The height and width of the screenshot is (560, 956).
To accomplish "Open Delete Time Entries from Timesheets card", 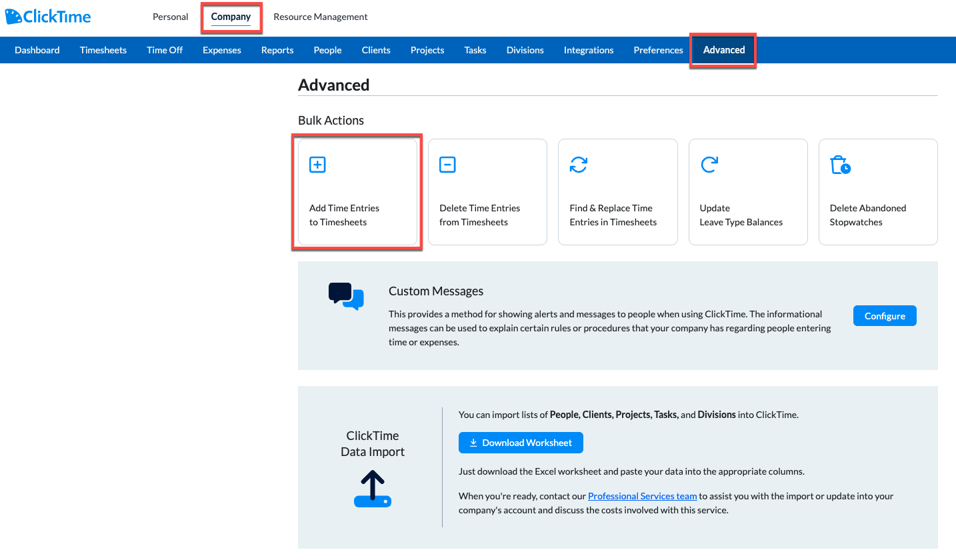I will (487, 192).
